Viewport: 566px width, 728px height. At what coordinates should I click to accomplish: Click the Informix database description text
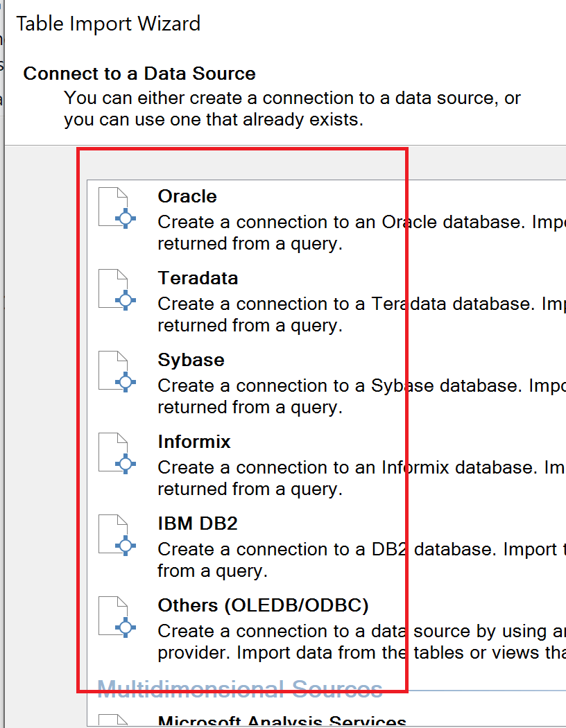point(347,478)
